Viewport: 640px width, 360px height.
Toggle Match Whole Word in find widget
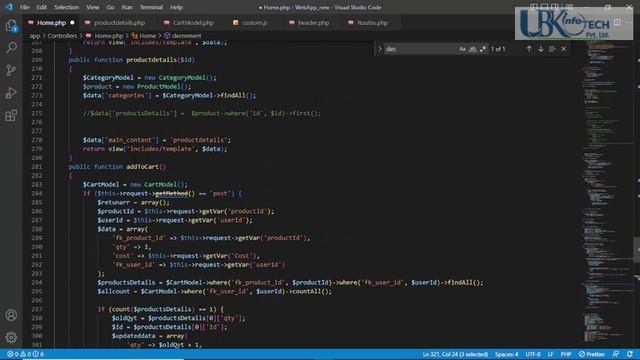[x=473, y=49]
